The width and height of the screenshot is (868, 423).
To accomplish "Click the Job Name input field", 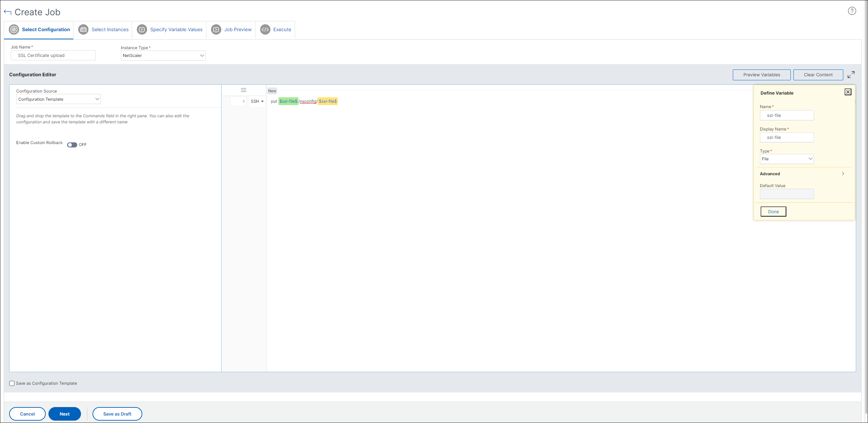I will [53, 56].
